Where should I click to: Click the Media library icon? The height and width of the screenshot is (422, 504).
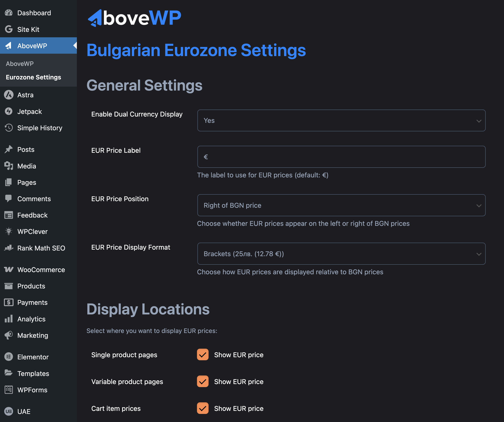click(9, 166)
